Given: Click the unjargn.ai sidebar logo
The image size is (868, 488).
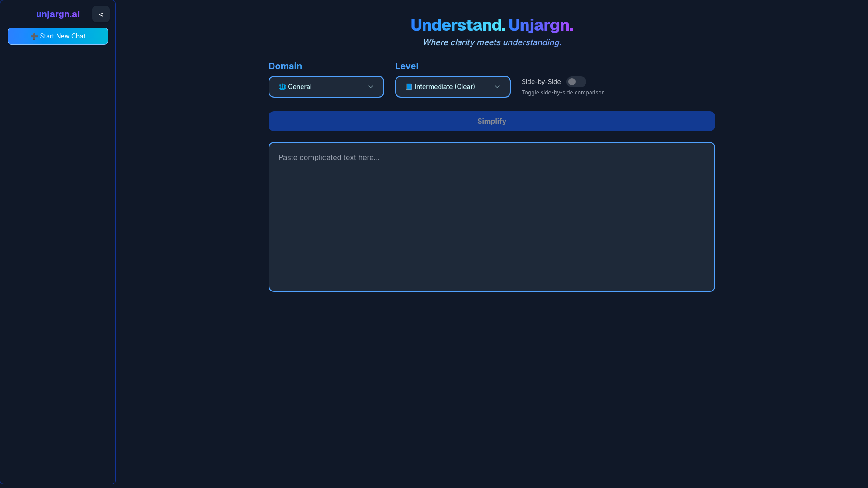Looking at the screenshot, I should (x=58, y=14).
